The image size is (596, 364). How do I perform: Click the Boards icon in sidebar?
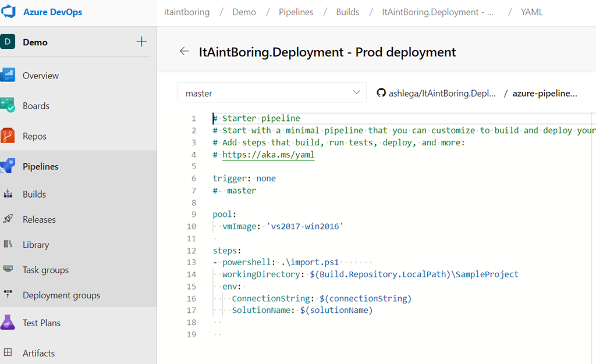point(8,105)
